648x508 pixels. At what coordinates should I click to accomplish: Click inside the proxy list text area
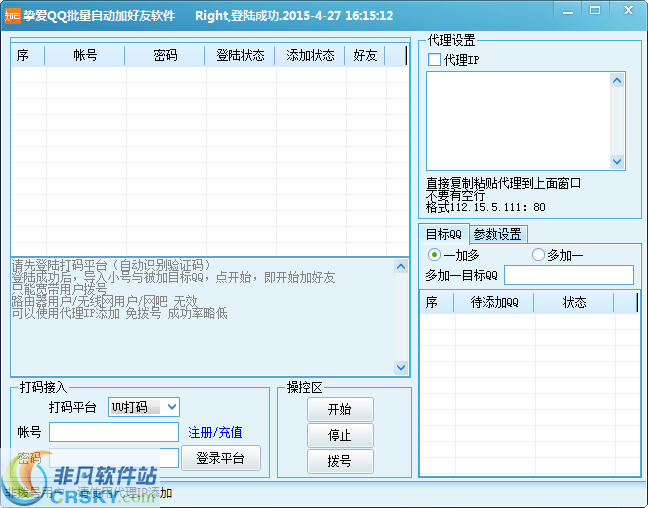(519, 121)
